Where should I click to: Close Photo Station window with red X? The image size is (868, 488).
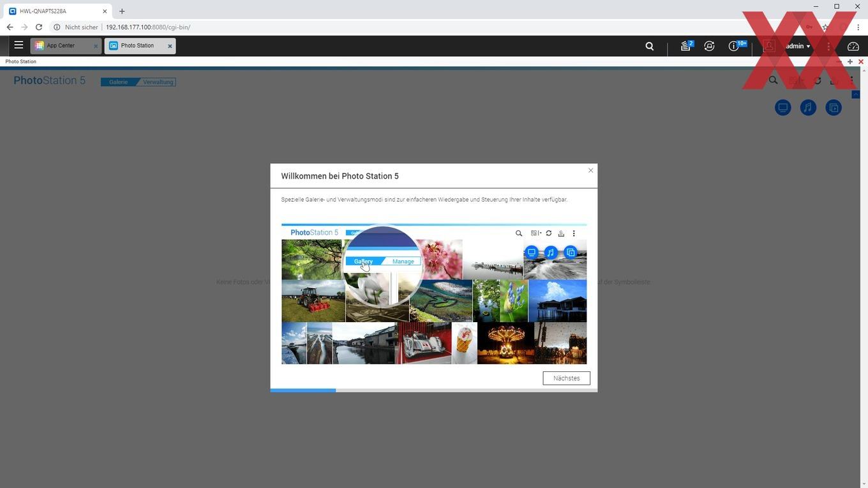860,62
